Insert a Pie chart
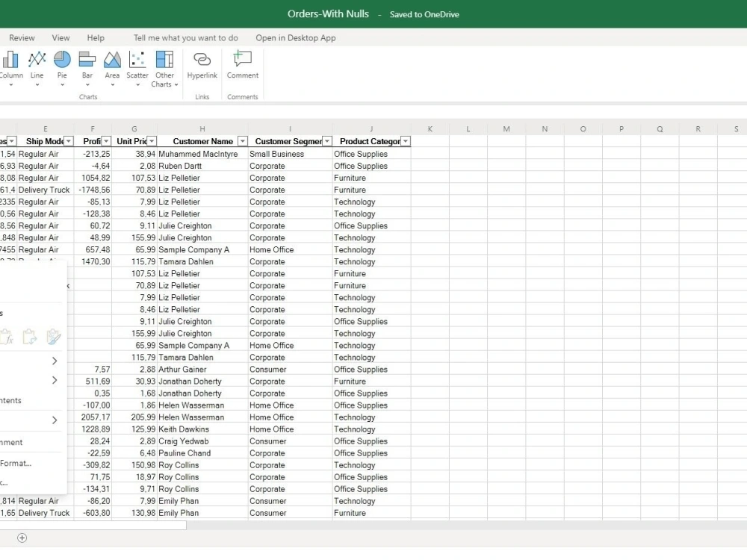The width and height of the screenshot is (747, 560). (x=62, y=64)
